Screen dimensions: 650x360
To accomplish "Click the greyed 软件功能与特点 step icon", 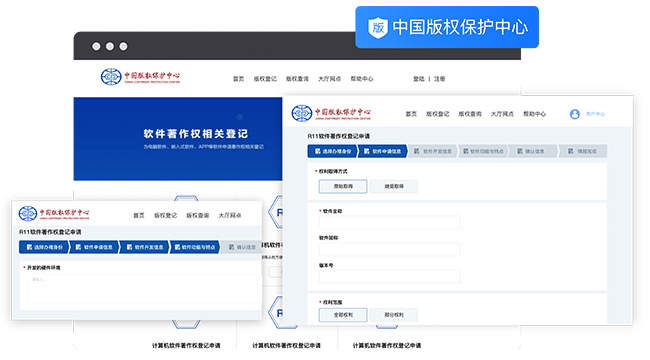I will pos(466,151).
